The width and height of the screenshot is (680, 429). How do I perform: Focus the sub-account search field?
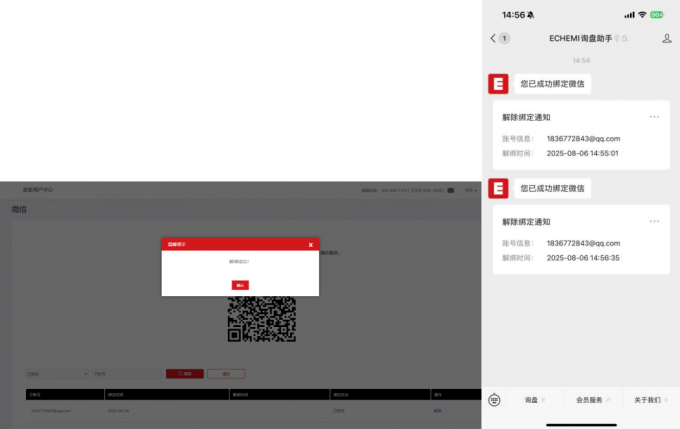pyautogui.click(x=127, y=373)
